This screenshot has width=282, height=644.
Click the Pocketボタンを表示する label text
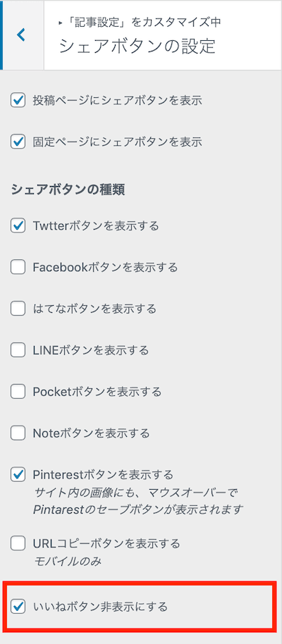[x=97, y=392]
